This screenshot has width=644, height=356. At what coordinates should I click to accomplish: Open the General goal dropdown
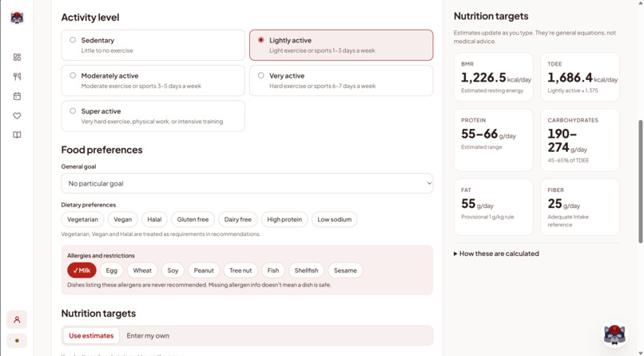(247, 183)
